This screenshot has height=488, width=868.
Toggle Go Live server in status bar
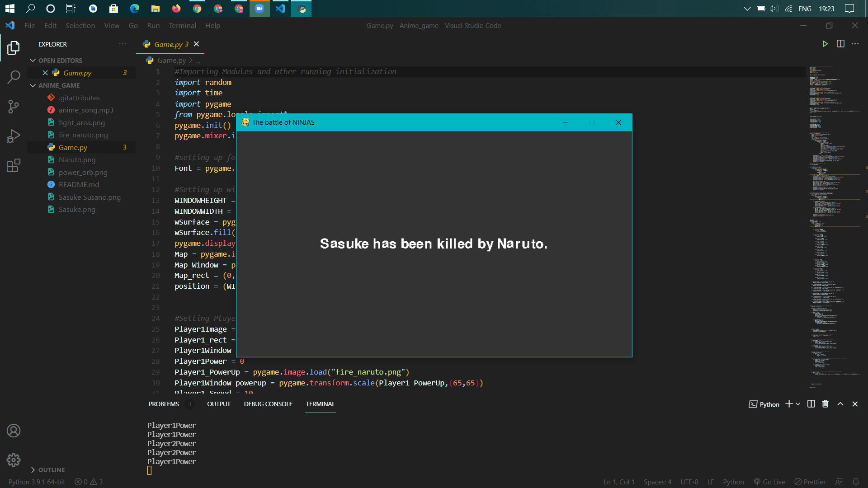[769, 482]
